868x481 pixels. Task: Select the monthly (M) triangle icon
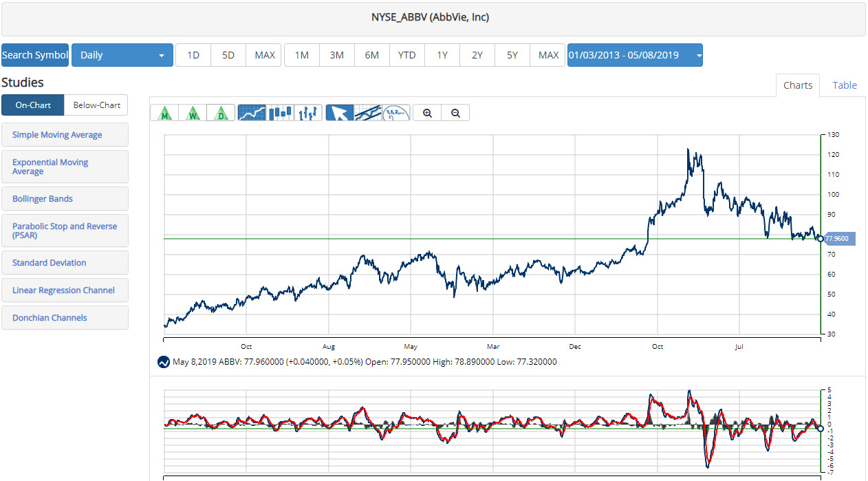[164, 113]
